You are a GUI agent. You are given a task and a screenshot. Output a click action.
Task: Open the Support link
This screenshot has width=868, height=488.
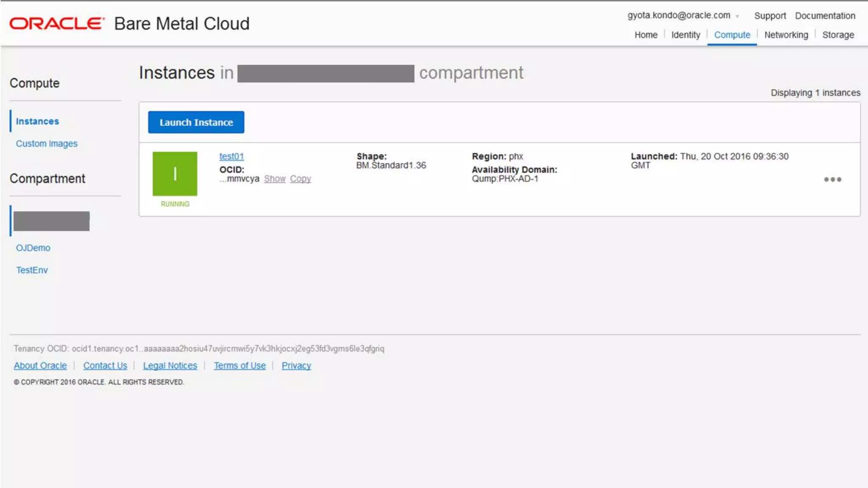[x=770, y=16]
